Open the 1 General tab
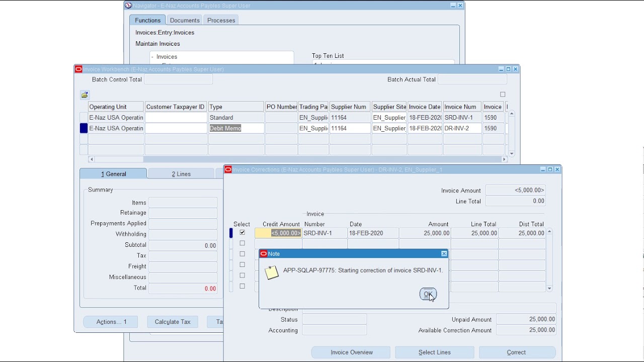Screen dimensions: 644x362 [114, 174]
